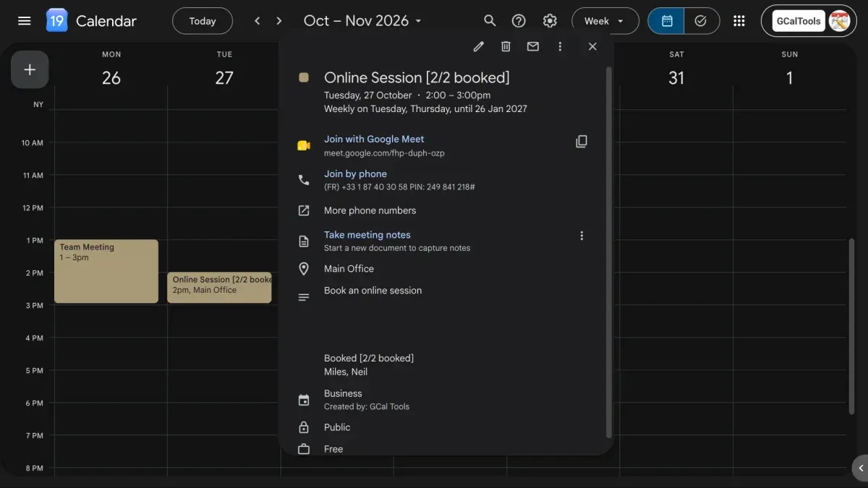Open the Settings gear menu
This screenshot has width=868, height=488.
[x=550, y=21]
